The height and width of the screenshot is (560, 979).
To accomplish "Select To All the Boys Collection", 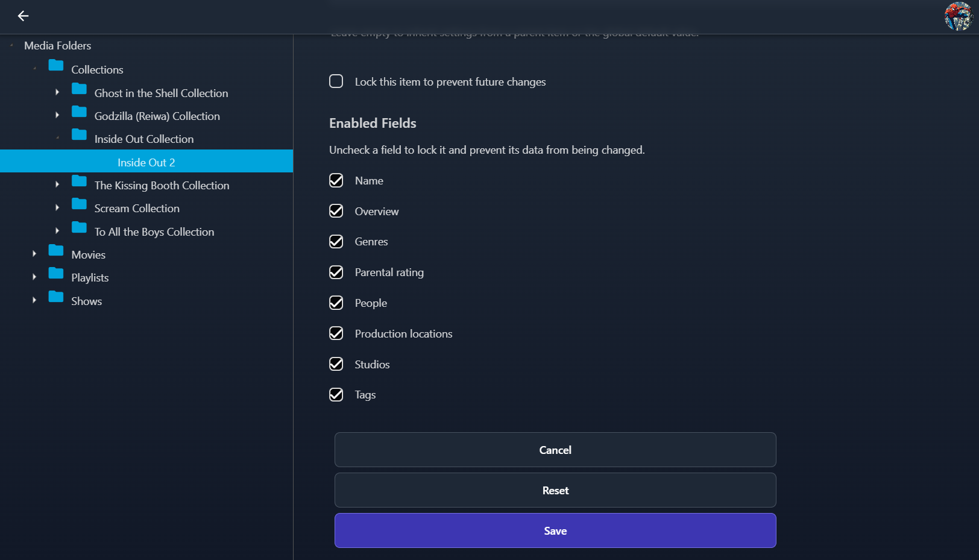I will 154,232.
